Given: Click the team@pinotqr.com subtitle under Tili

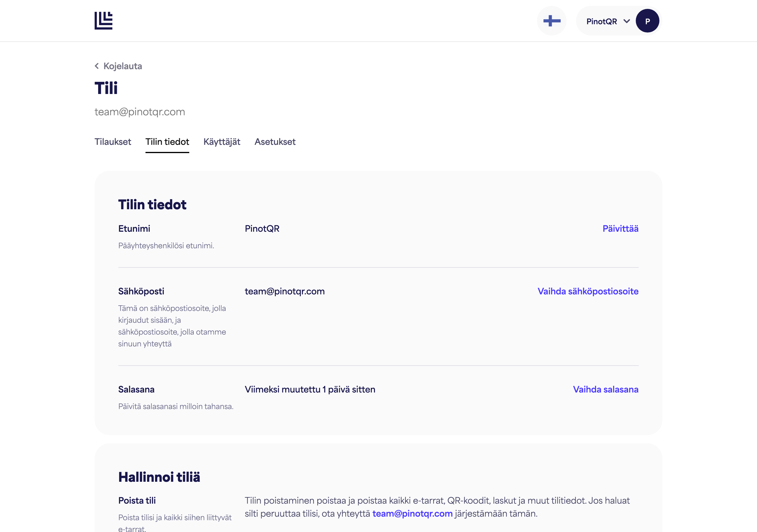Looking at the screenshot, I should tap(140, 112).
